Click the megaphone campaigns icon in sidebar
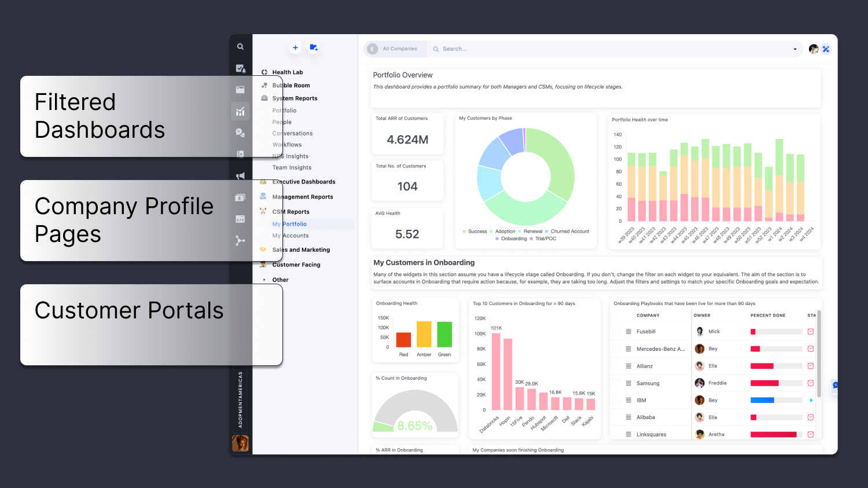The height and width of the screenshot is (488, 868). point(241,175)
